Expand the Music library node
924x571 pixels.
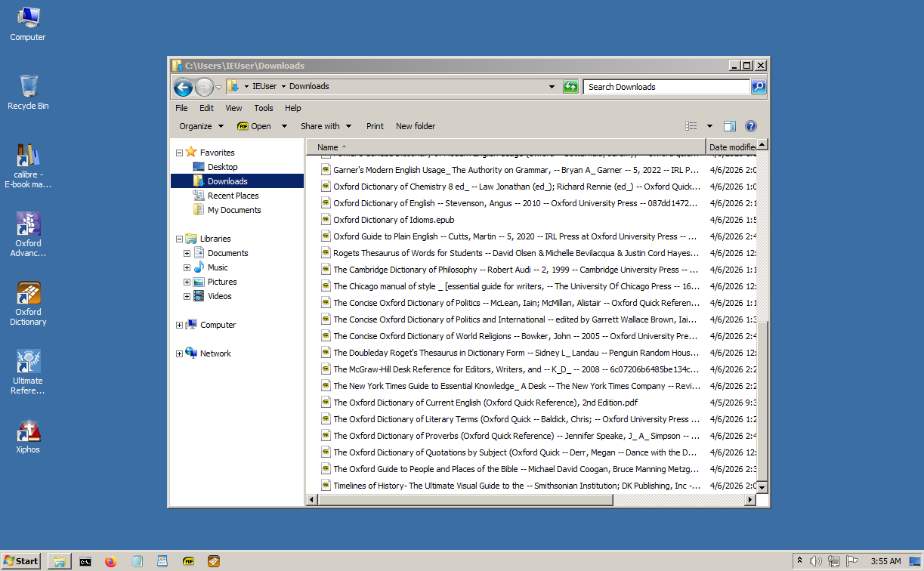pos(187,267)
